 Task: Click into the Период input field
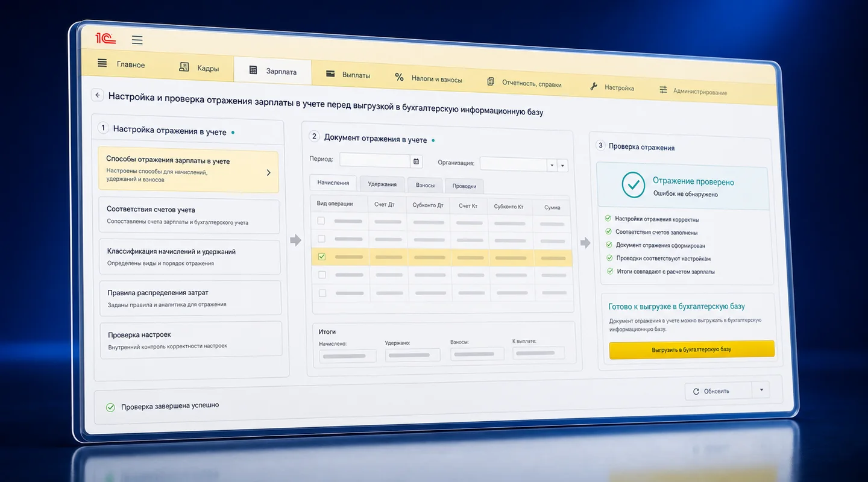click(375, 160)
